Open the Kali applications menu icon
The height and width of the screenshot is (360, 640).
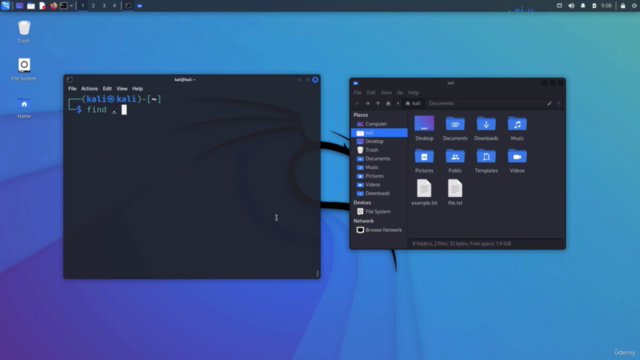click(6, 6)
